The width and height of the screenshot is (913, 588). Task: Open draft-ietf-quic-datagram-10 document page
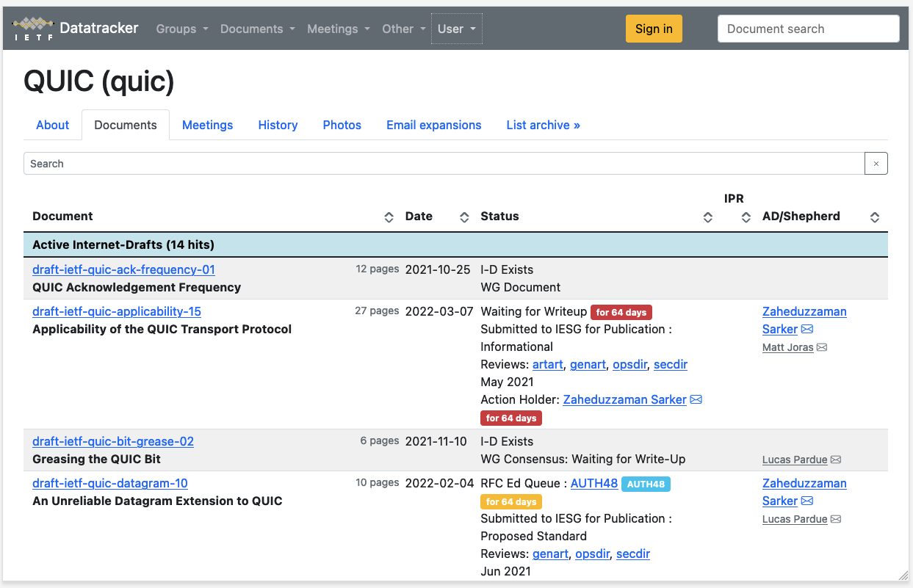(109, 483)
